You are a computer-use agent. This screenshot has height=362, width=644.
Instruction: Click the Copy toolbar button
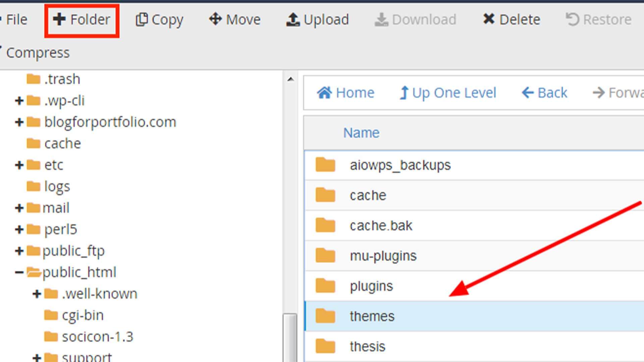coord(159,20)
